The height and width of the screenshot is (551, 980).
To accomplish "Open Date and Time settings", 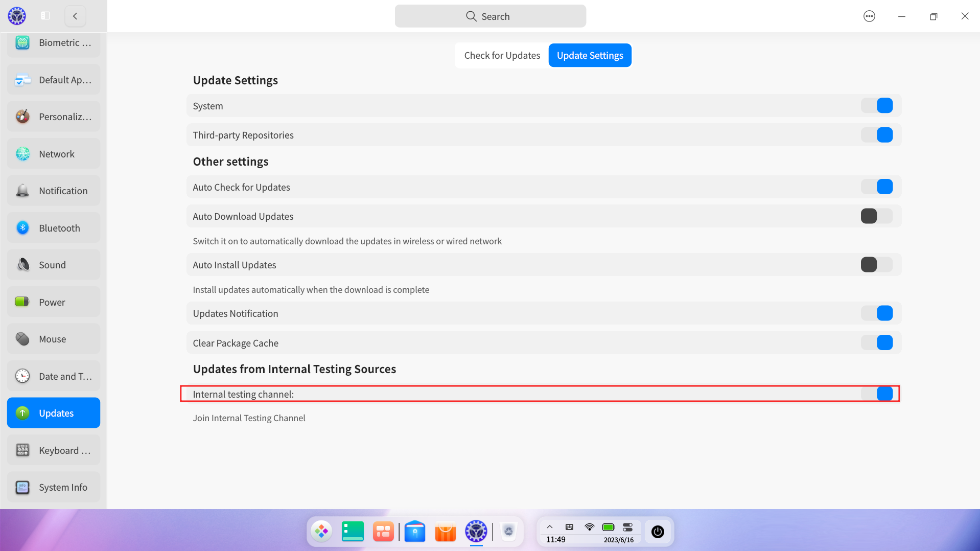I will (x=54, y=376).
